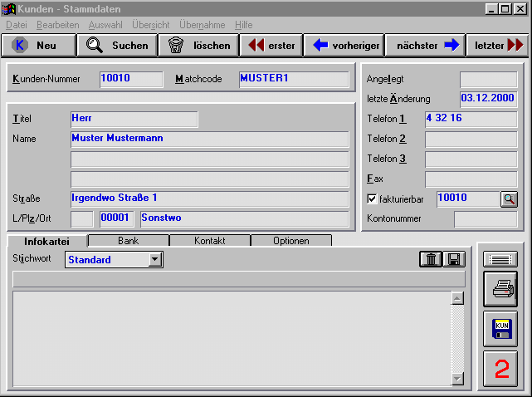
Task: Click the notes scrollbar down arrow
Action: (456, 379)
